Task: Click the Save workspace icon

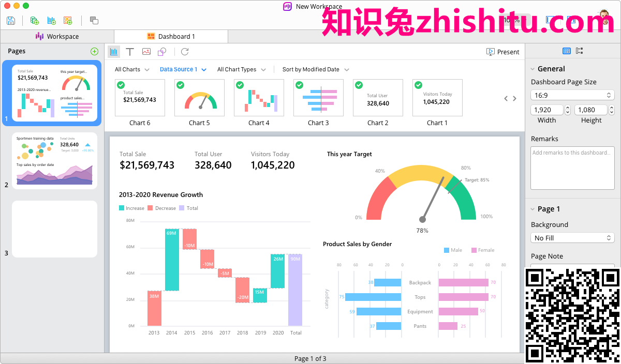Action: point(11,21)
